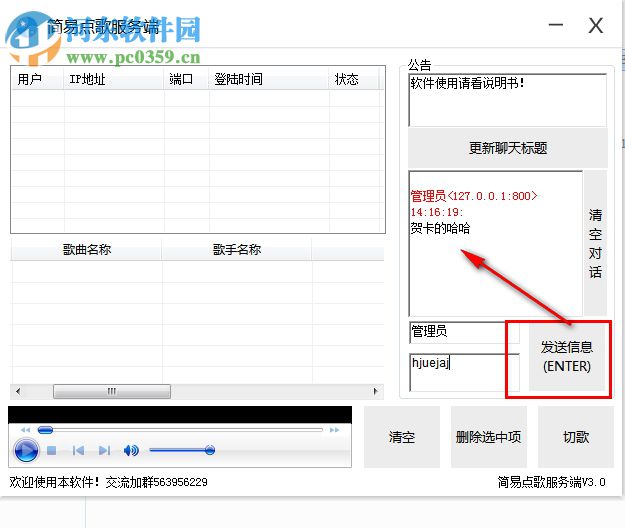Screen dimensions: 625x528
Task: Click the volume slider knob
Action: [x=210, y=450]
